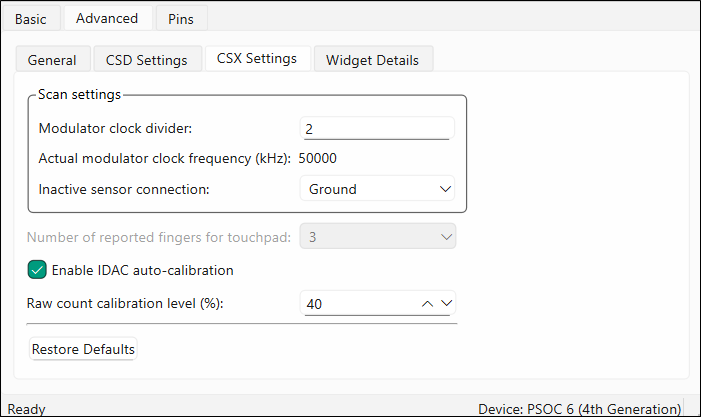Increase raw count calibration with up arrow
The height and width of the screenshot is (417, 701).
[x=428, y=303]
